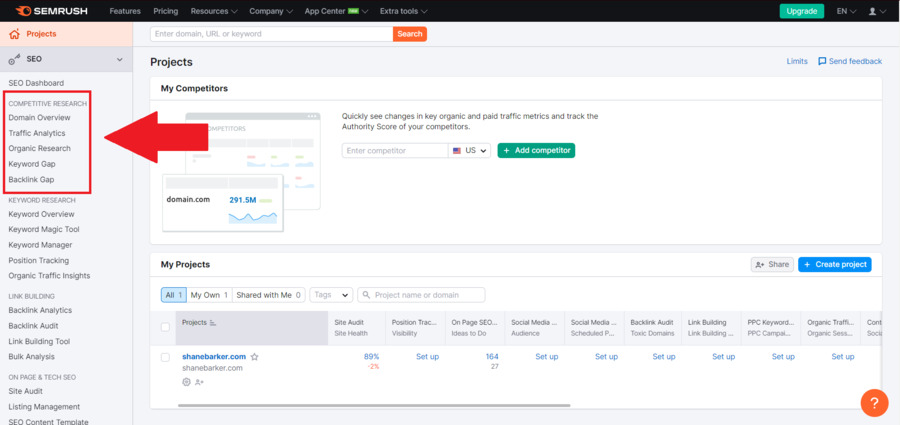
Task: Open SEO Dashboard in sidebar
Action: (36, 83)
